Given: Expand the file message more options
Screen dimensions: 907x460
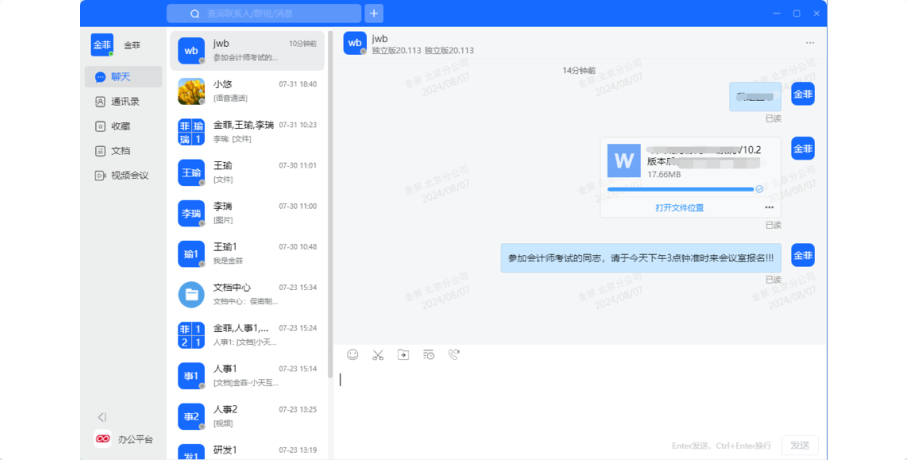Looking at the screenshot, I should (769, 207).
